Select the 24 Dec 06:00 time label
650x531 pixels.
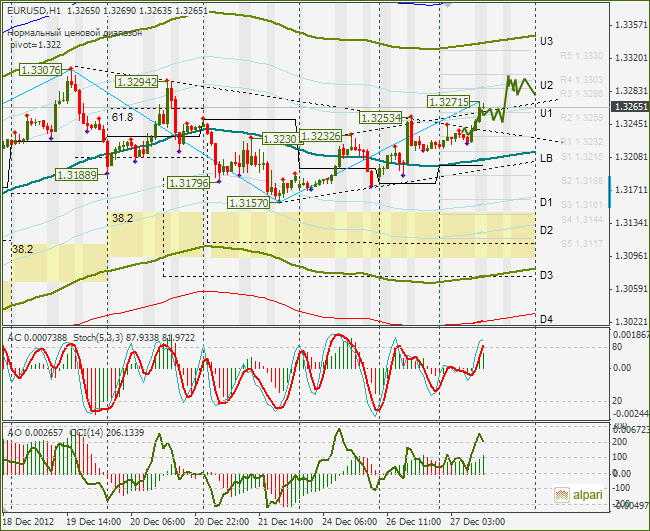[350, 521]
